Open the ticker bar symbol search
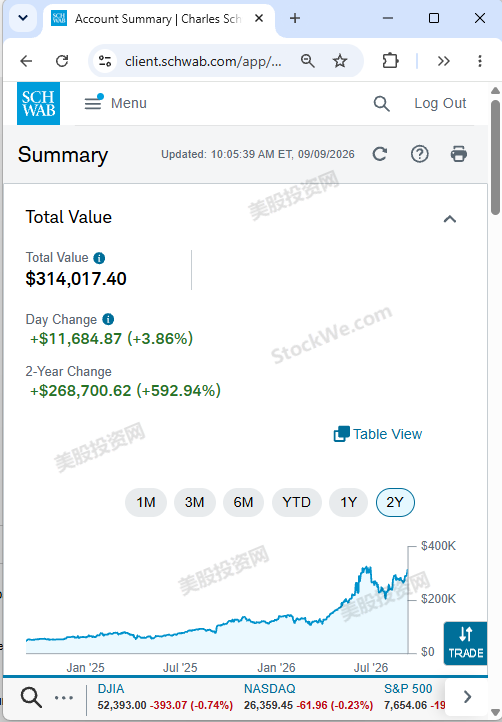The width and height of the screenshot is (502, 722). [31, 697]
